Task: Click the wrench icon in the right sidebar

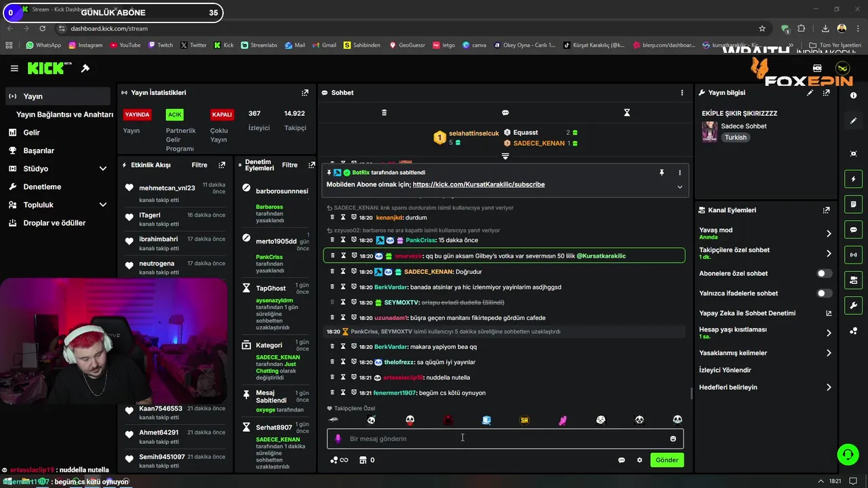Action: (854, 306)
